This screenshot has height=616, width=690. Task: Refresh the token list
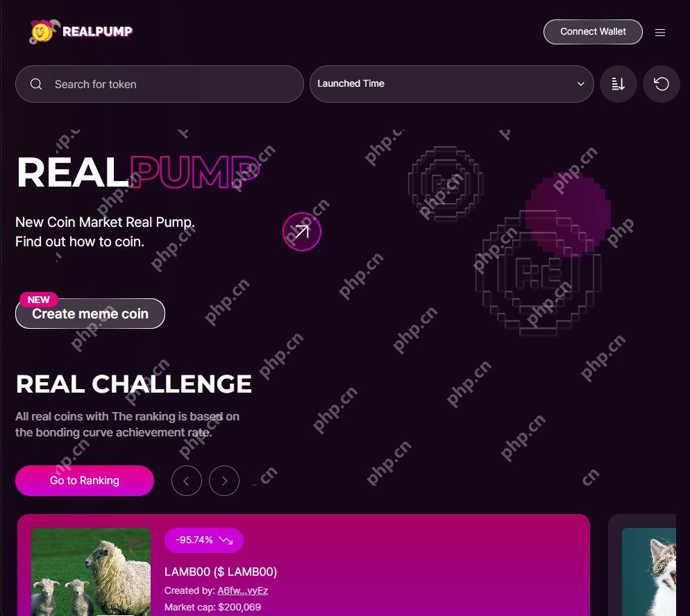[x=662, y=84]
